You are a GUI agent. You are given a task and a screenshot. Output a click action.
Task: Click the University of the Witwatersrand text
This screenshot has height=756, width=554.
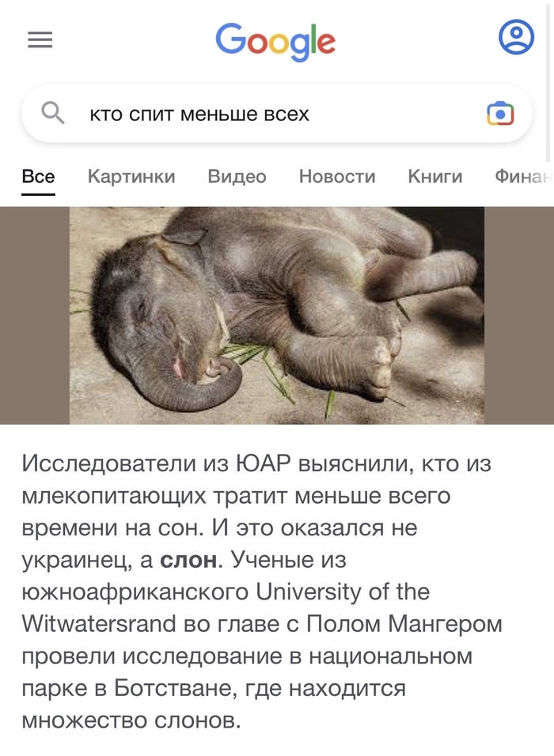coord(226,607)
